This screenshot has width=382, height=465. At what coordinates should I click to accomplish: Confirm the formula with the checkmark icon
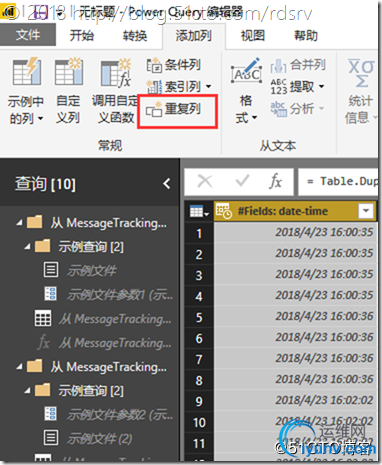point(242,182)
